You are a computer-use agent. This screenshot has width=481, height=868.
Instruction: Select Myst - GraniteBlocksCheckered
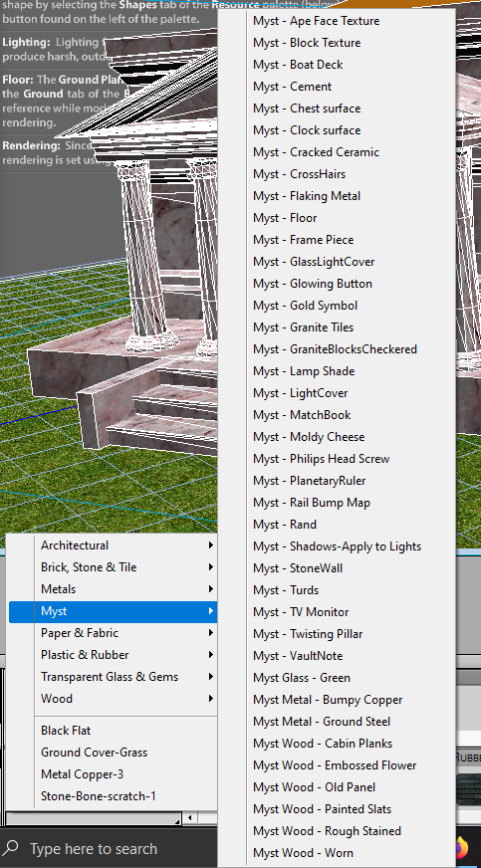click(x=337, y=349)
